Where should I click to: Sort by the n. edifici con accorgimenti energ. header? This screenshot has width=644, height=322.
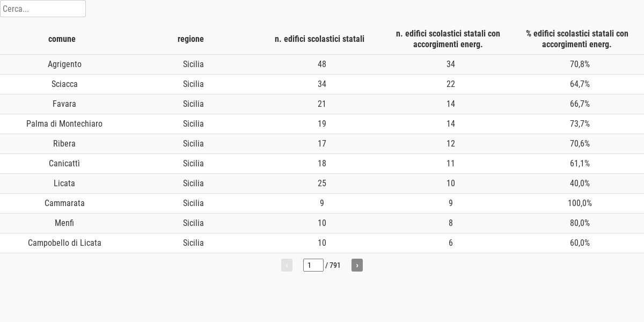(x=448, y=39)
